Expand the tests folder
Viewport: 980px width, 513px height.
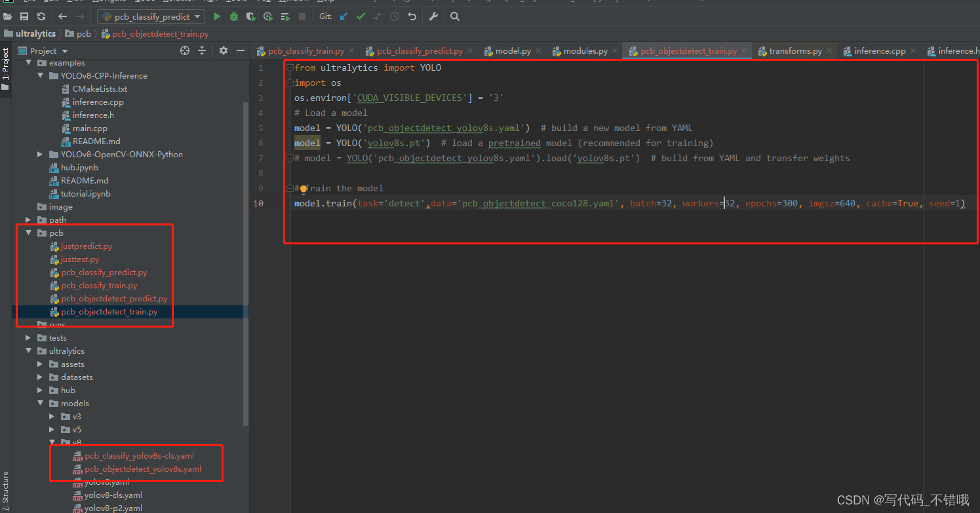(28, 338)
